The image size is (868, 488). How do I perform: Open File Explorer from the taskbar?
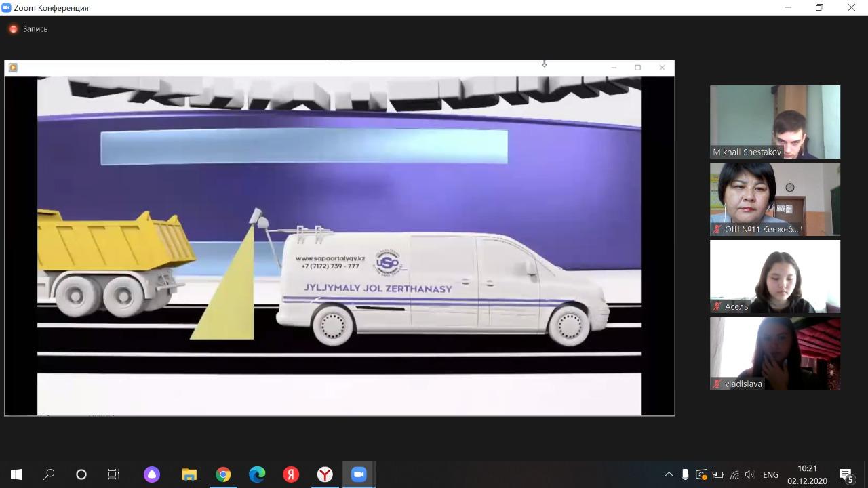(x=189, y=474)
